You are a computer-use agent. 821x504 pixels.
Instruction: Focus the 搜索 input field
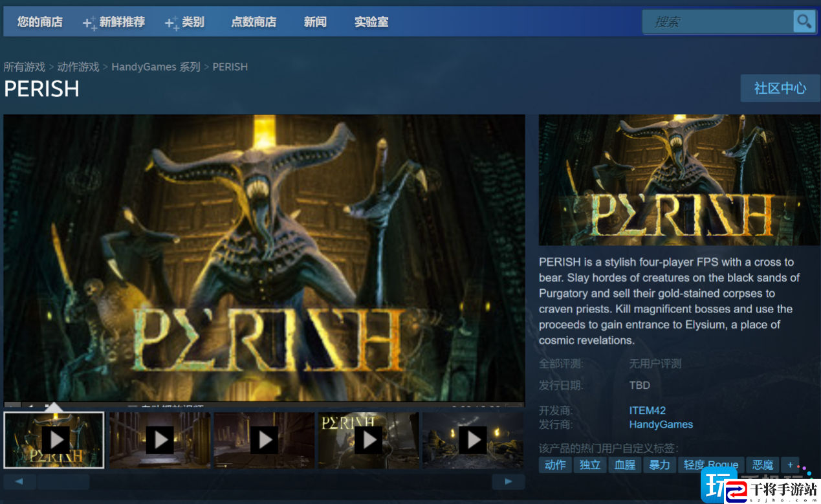click(x=718, y=21)
